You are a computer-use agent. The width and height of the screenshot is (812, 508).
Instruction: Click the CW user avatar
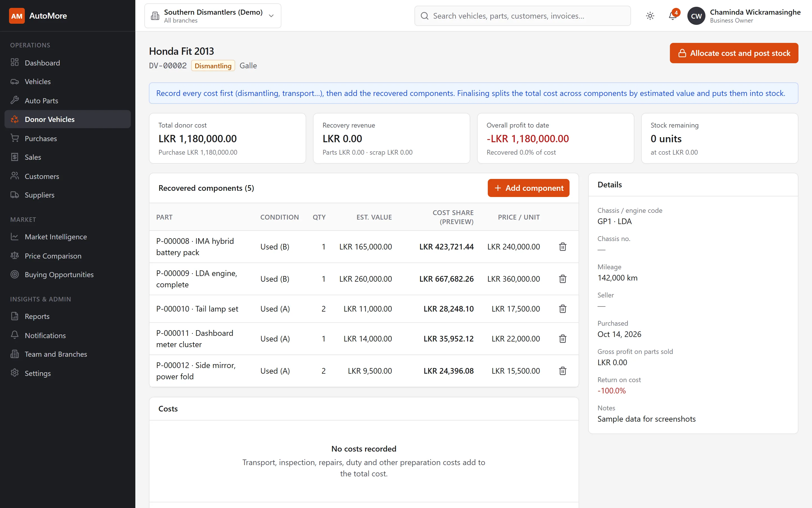click(696, 16)
